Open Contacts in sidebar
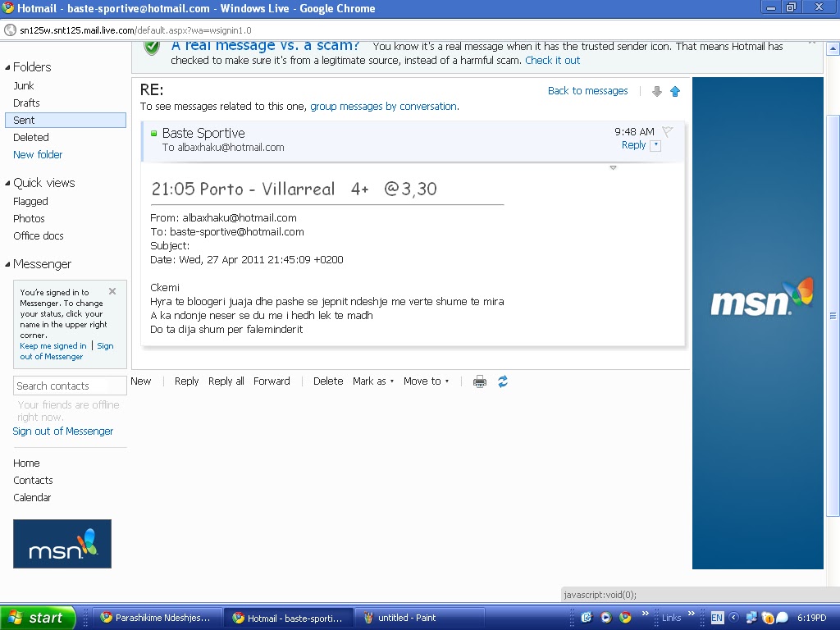Viewport: 840px width, 630px height. coord(33,480)
